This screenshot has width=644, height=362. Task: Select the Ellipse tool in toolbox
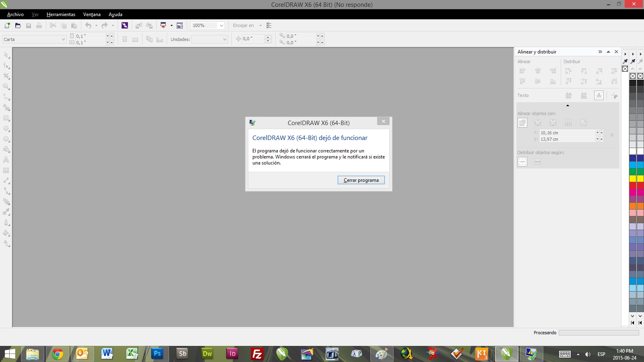(6, 128)
